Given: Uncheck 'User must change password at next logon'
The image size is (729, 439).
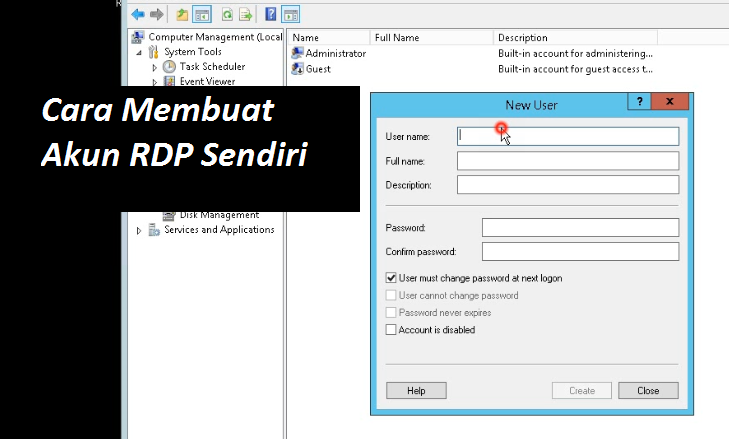Looking at the screenshot, I should point(391,278).
